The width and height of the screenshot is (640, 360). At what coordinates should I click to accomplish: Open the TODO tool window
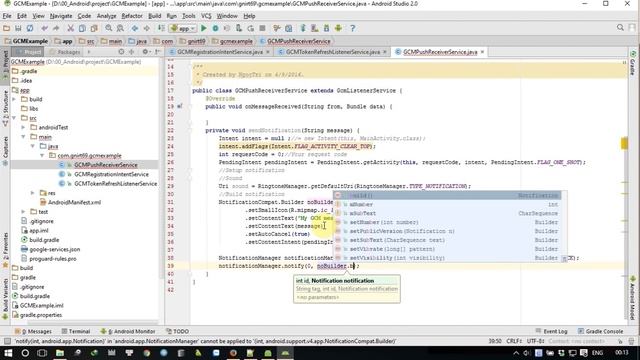pyautogui.click(x=178, y=331)
